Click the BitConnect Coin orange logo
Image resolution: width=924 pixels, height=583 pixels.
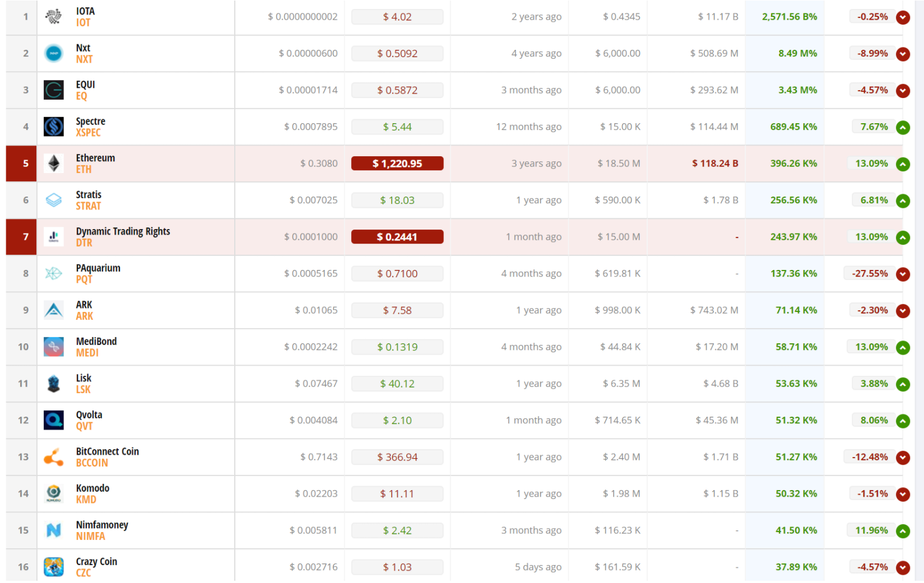point(54,457)
